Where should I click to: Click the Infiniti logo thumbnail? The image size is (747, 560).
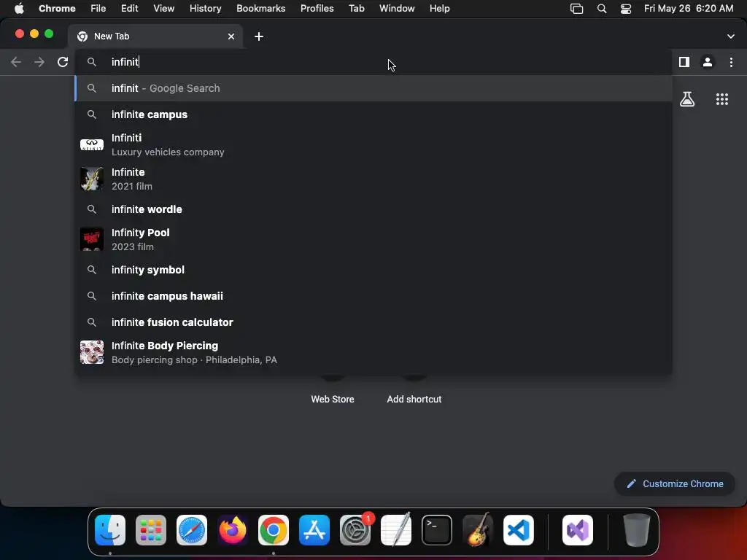coord(92,145)
